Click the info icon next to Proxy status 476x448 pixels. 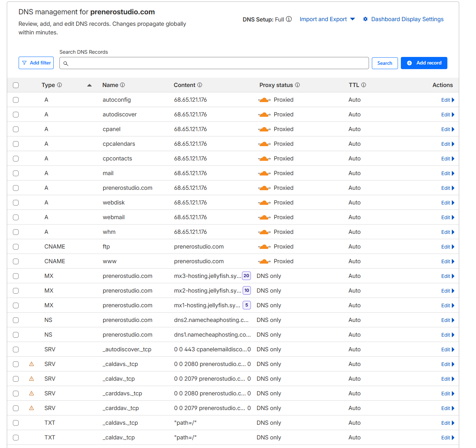297,85
